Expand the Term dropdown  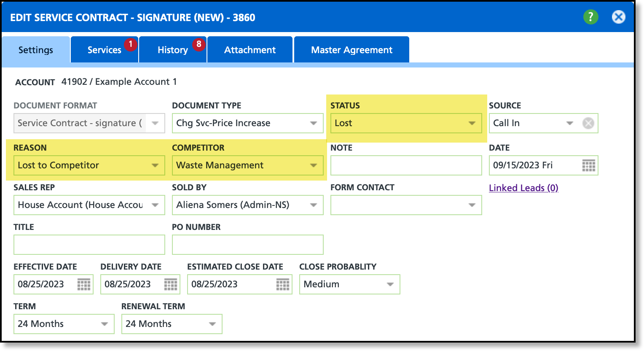[64, 324]
